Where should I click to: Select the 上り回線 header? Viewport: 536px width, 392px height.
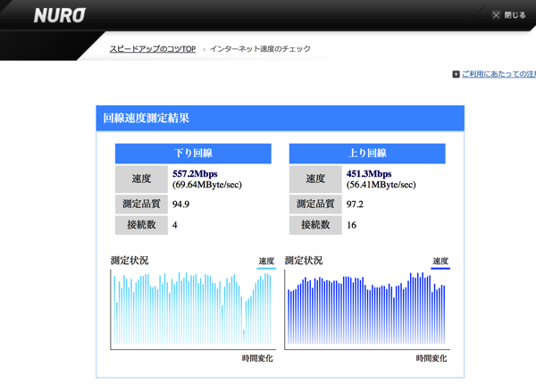pyautogui.click(x=367, y=154)
